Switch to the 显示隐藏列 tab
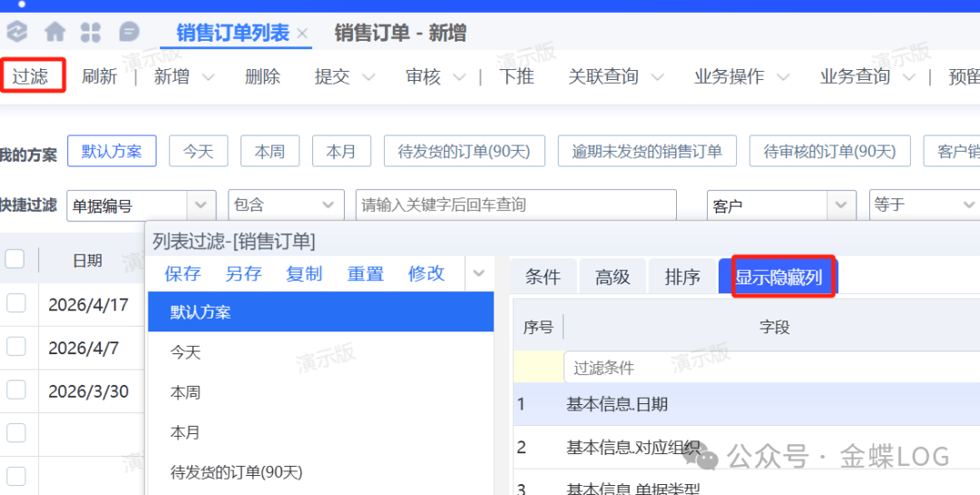The image size is (980, 495). click(x=779, y=277)
